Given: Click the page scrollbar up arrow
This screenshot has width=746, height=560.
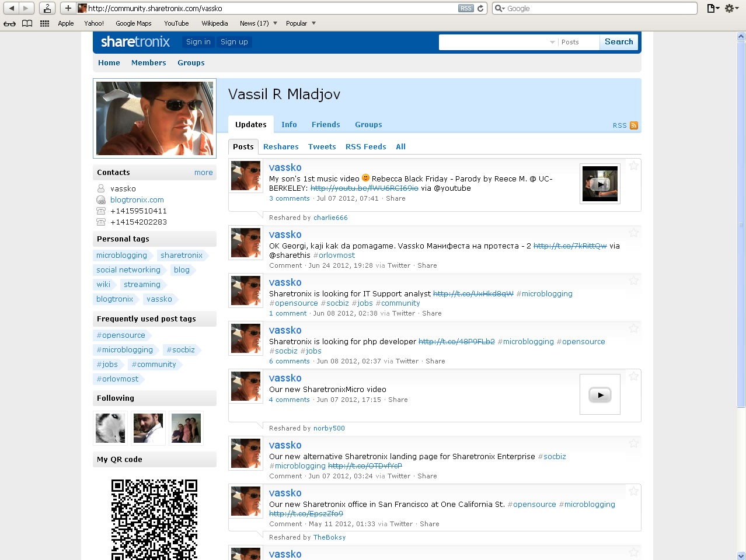Looking at the screenshot, I should (741, 36).
